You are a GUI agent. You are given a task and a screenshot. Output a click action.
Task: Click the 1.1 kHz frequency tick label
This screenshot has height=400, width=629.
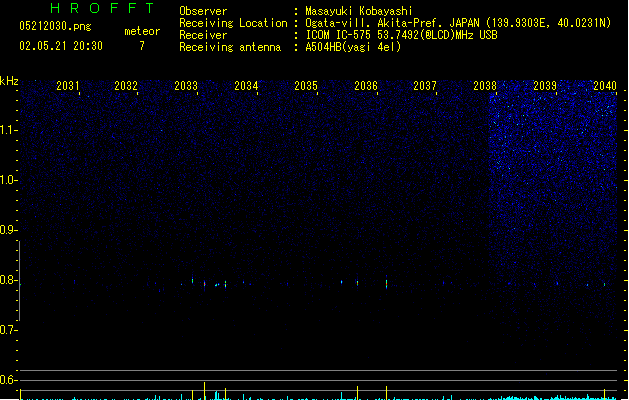8,130
